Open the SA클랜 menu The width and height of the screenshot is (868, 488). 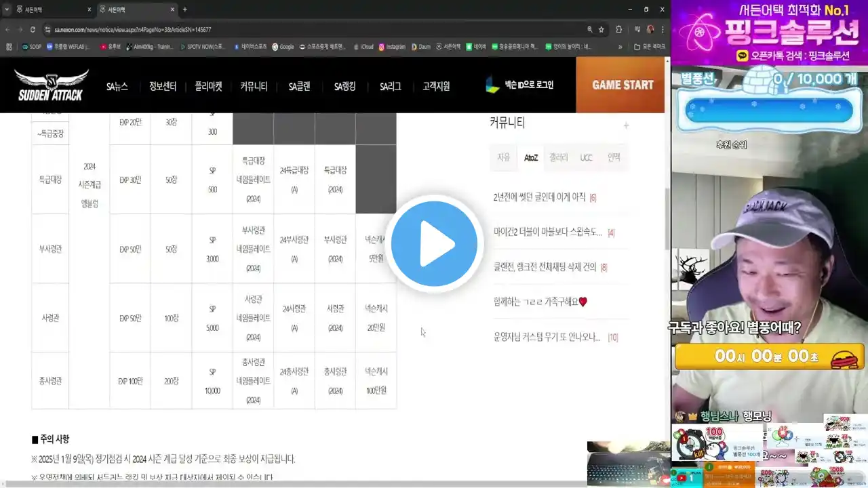coord(299,86)
